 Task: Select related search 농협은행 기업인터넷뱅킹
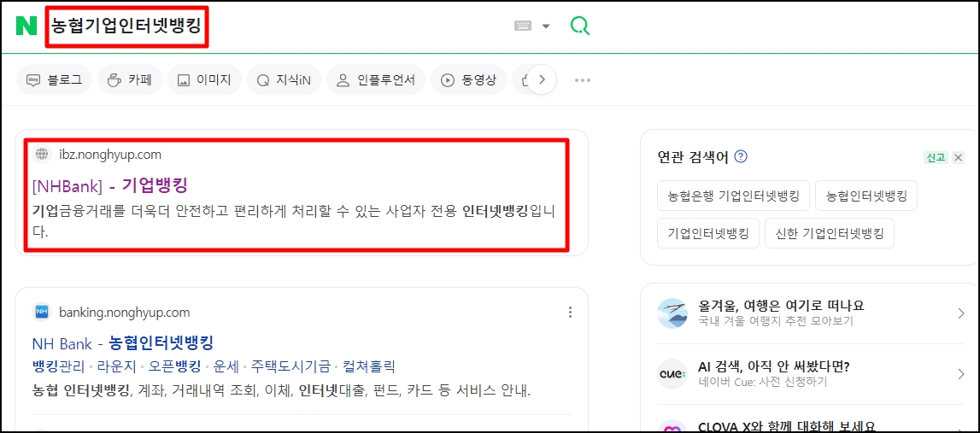[734, 196]
